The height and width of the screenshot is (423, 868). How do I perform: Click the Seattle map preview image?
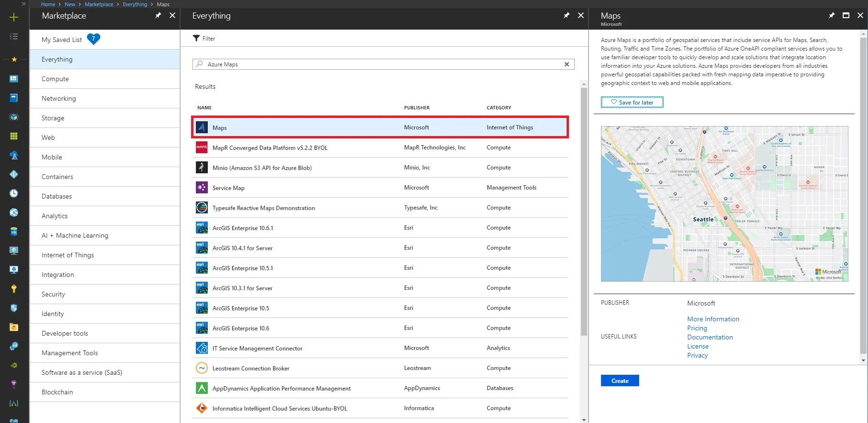(724, 204)
